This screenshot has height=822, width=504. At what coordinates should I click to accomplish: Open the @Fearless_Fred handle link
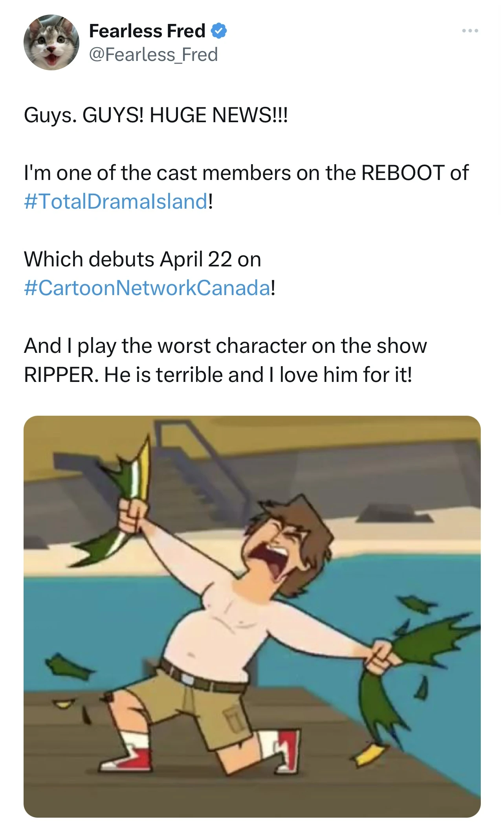tap(153, 55)
